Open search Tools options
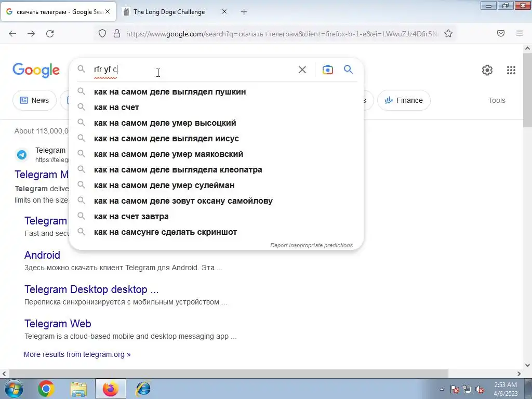Viewport: 532px width, 399px height. click(x=497, y=100)
